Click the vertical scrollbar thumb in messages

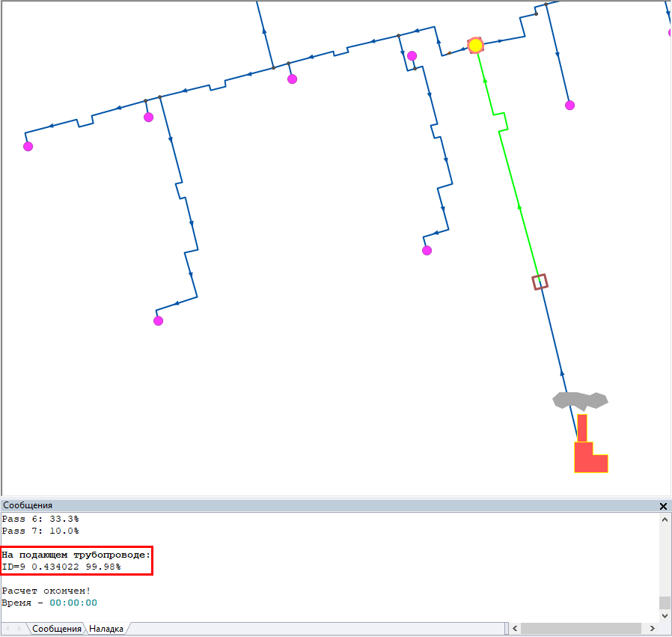point(665,603)
